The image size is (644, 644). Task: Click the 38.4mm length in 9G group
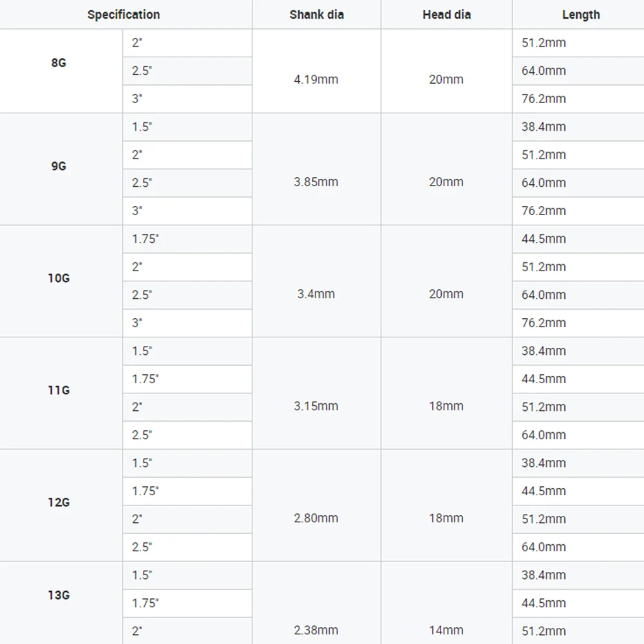[x=544, y=127]
